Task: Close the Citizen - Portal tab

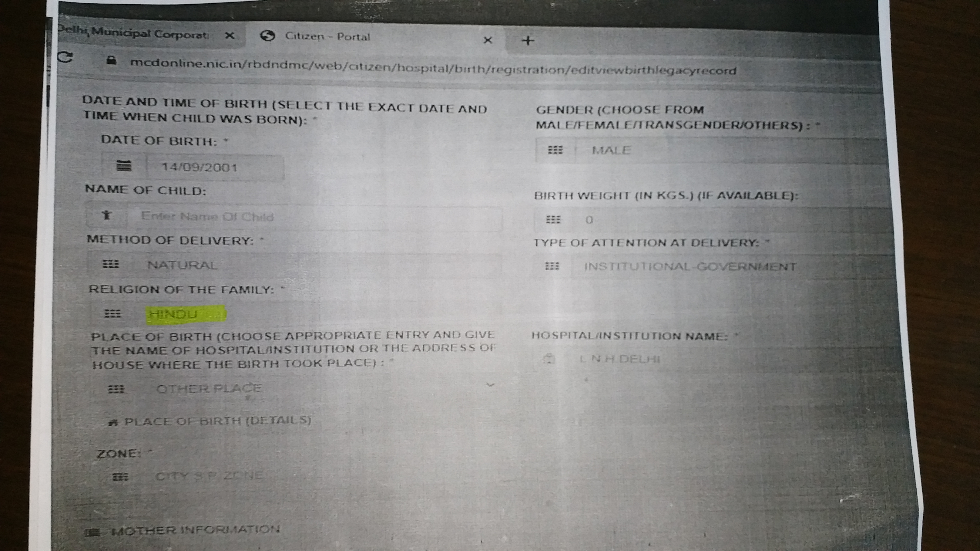Action: (488, 40)
